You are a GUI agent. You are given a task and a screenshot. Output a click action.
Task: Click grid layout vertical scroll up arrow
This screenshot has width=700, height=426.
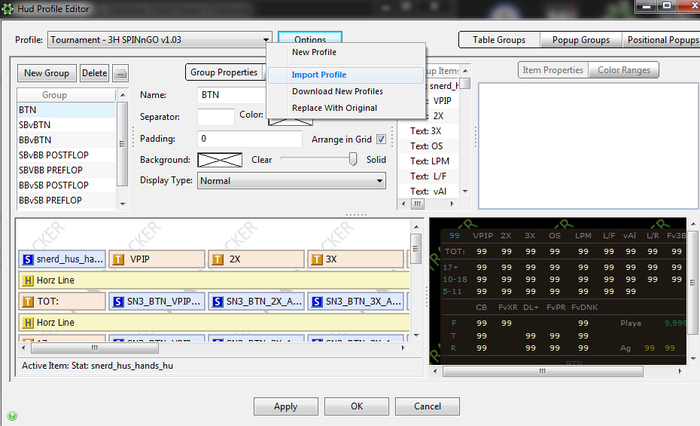tap(416, 227)
